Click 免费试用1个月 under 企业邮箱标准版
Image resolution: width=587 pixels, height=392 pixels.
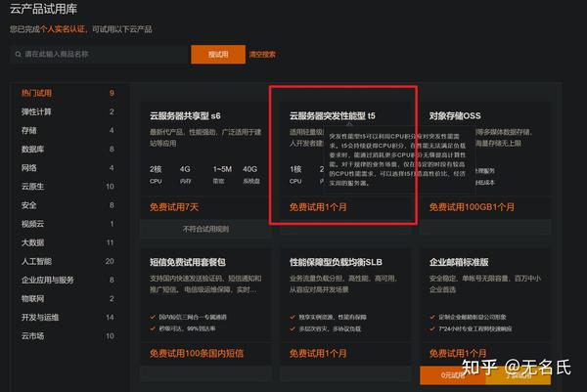point(458,353)
